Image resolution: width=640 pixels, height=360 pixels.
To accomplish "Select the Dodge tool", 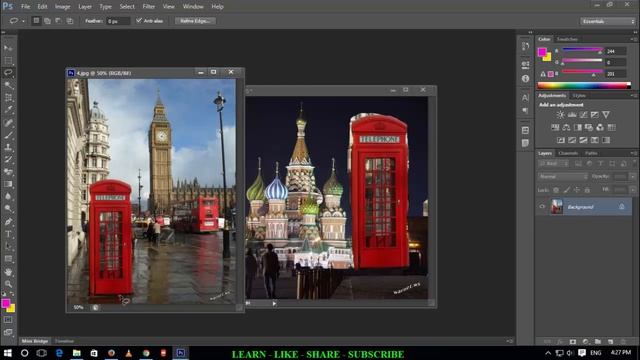I will pos(8,209).
